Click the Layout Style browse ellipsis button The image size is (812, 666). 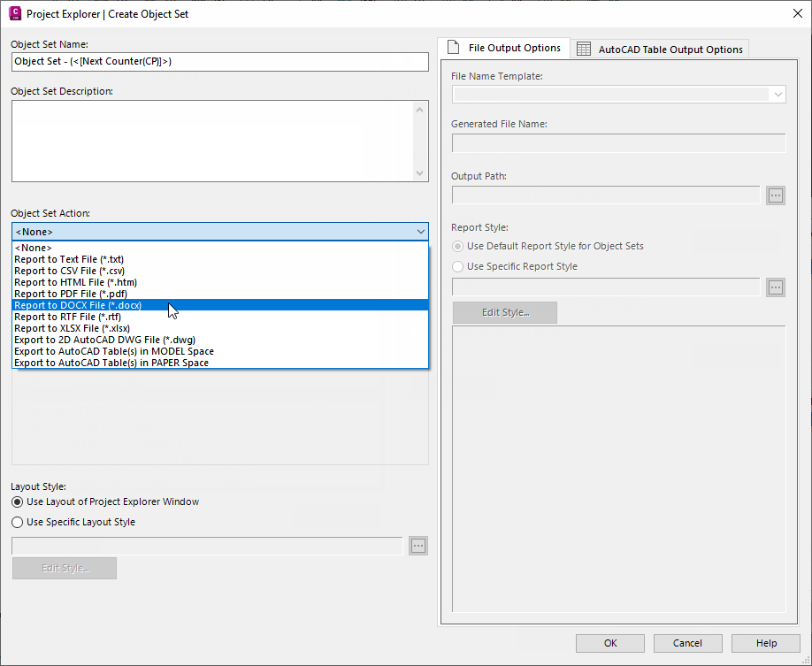click(418, 546)
